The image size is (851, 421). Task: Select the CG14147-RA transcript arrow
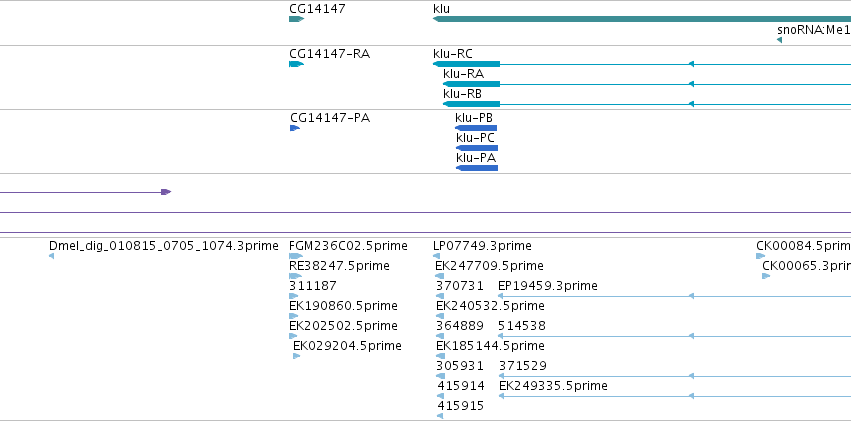click(296, 64)
